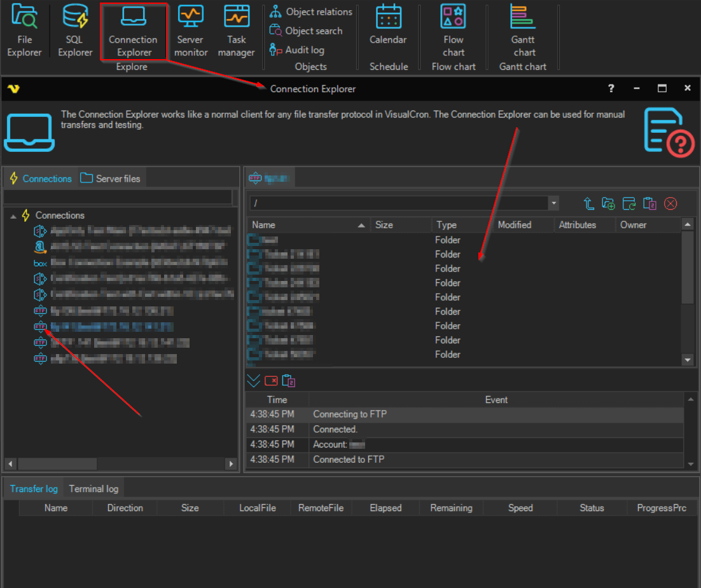
Task: Collapse the event log panel chevron
Action: pyautogui.click(x=253, y=381)
